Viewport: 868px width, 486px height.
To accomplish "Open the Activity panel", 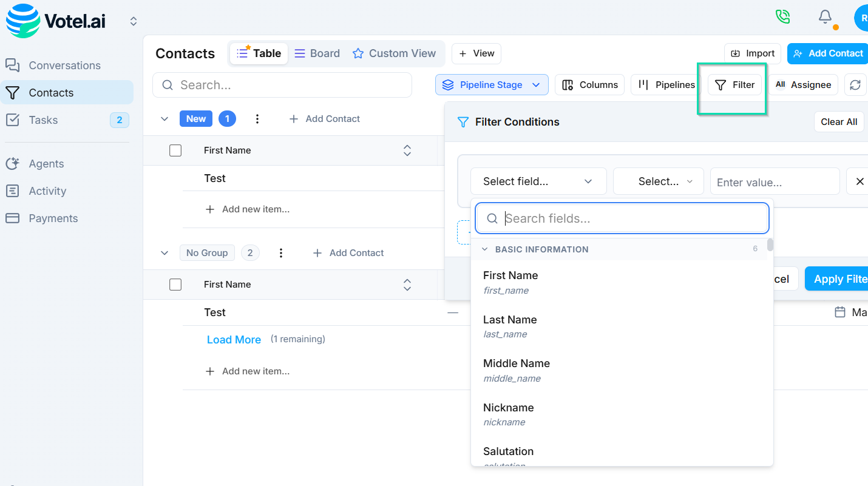I will [48, 191].
